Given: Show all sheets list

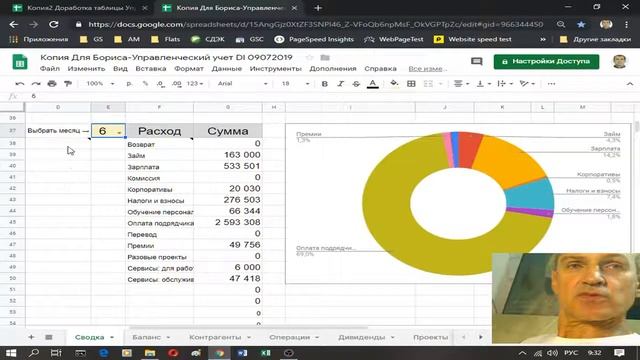Looking at the screenshot, I should click(x=49, y=337).
